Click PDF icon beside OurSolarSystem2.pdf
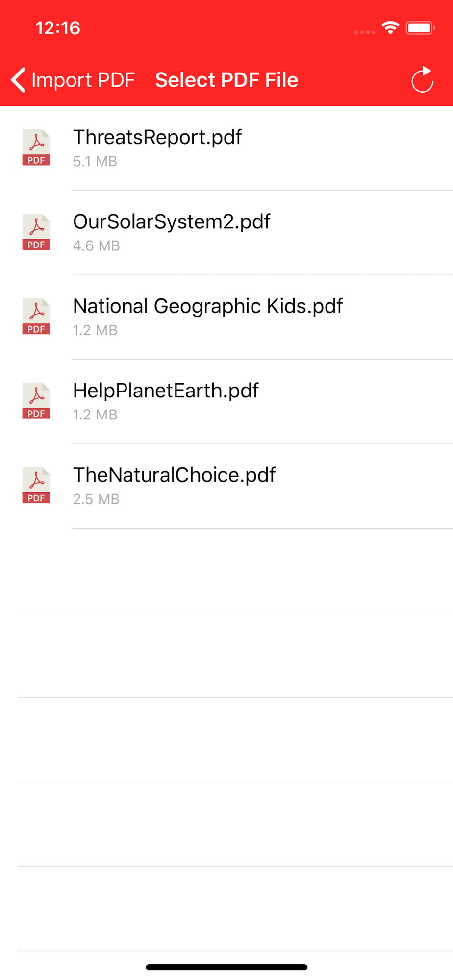The height and width of the screenshot is (980, 453). click(36, 232)
